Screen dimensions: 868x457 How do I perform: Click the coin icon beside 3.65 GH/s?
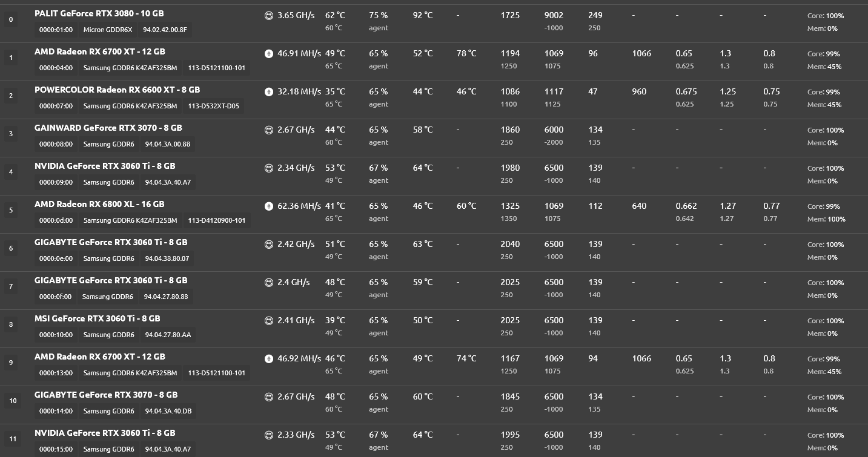269,16
